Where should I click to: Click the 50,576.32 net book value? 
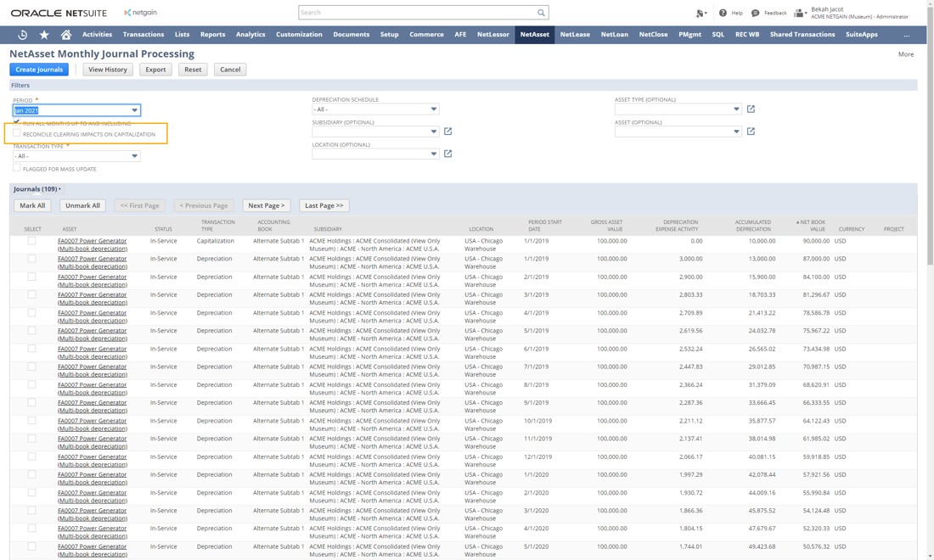816,546
